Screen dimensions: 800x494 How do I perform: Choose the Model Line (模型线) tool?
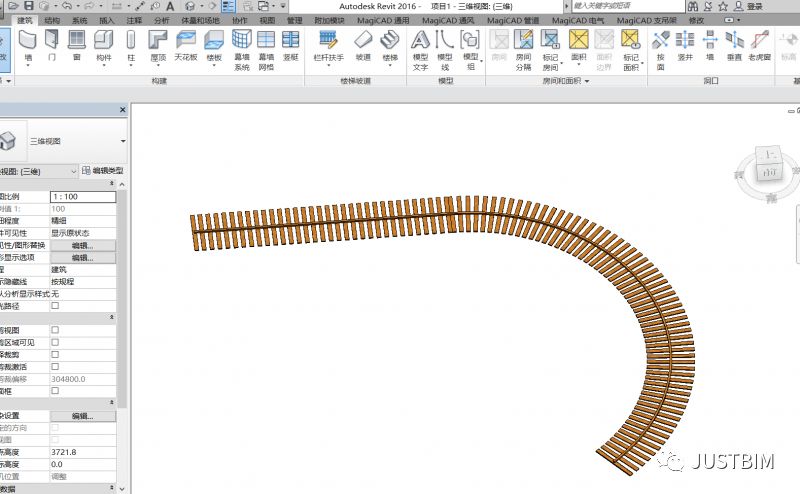click(x=445, y=50)
